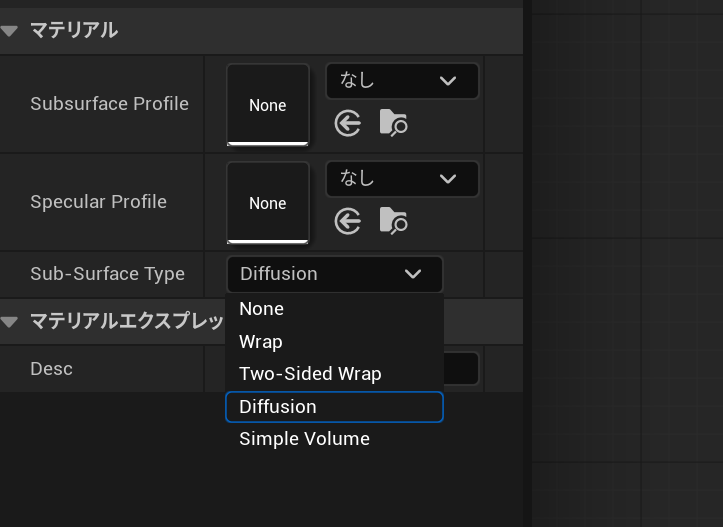
Task: Click the Desc text input field
Action: [460, 369]
